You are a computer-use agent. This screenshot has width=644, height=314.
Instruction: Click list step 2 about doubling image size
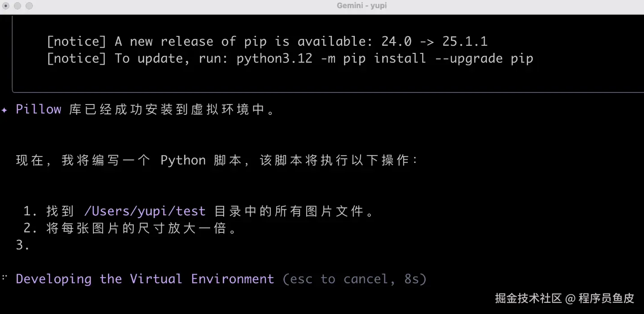click(129, 228)
